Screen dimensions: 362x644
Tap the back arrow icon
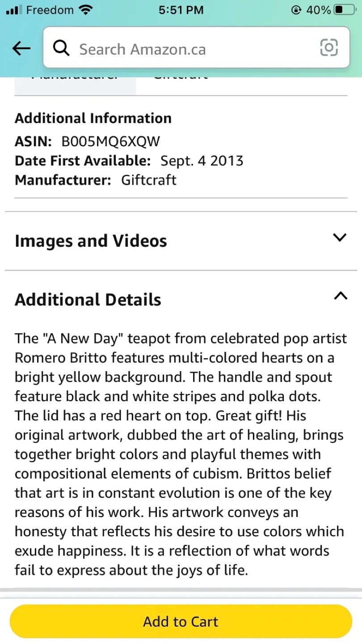(21, 48)
